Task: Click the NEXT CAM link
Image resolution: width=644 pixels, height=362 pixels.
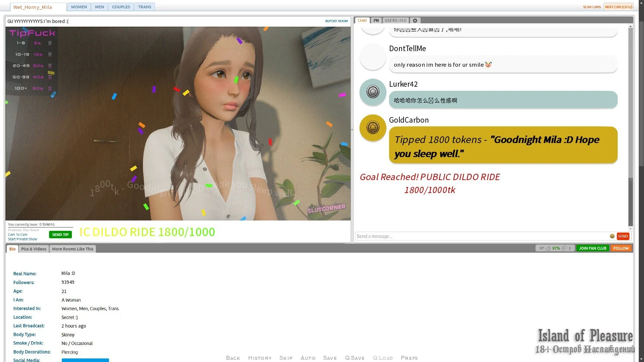Action: 618,7
